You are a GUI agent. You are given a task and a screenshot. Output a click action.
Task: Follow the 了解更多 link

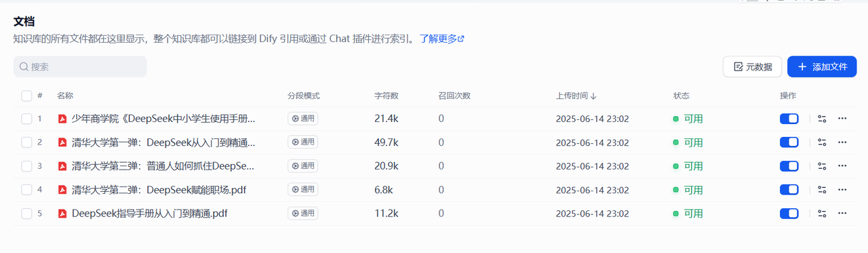click(442, 39)
